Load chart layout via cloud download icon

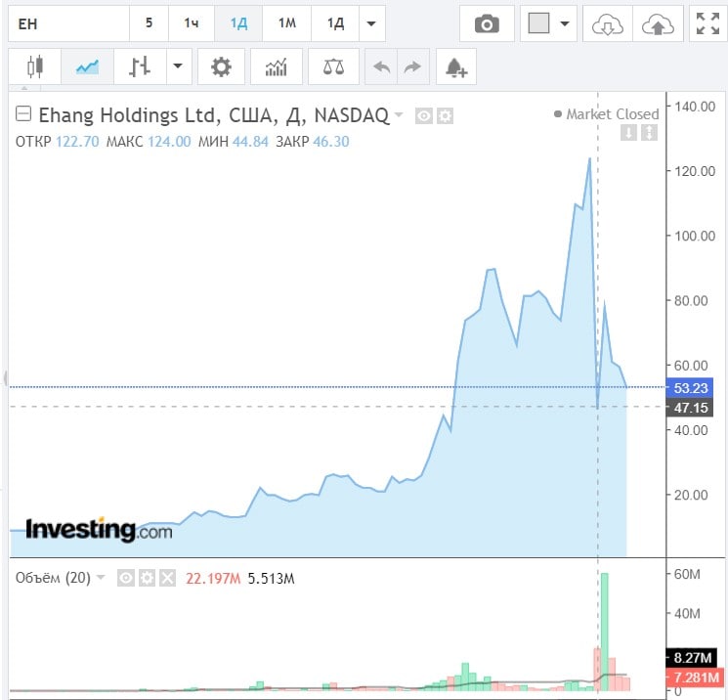607,23
